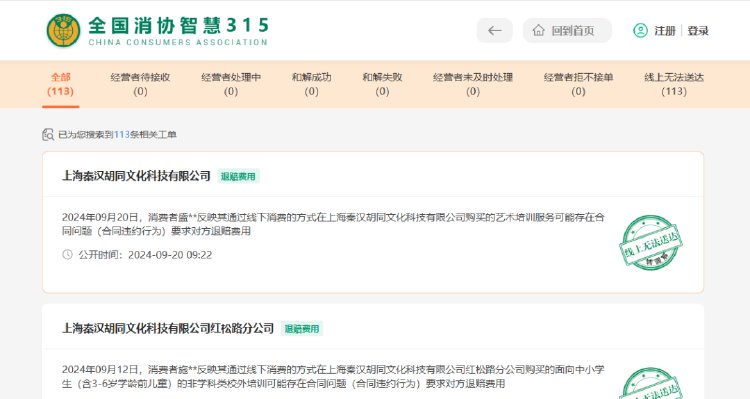Go back using the left arrow button
Screen dimensions: 750x399
tap(495, 31)
